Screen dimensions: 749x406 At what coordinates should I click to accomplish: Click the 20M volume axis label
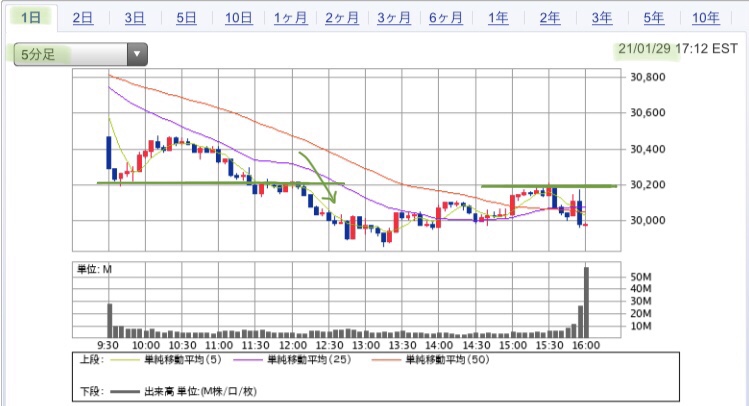coord(641,313)
